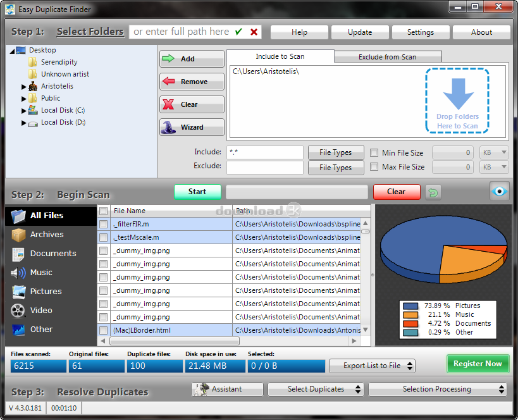
Task: Click the Documents category icon
Action: pyautogui.click(x=18, y=254)
